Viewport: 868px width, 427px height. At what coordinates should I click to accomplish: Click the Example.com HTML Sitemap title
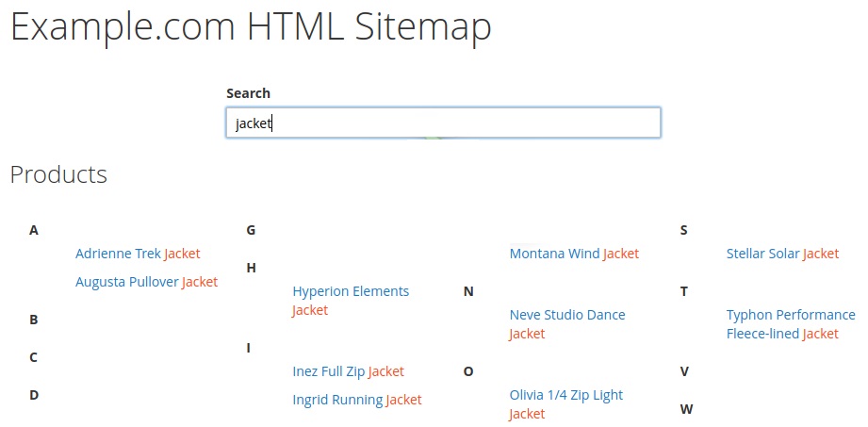click(x=251, y=26)
